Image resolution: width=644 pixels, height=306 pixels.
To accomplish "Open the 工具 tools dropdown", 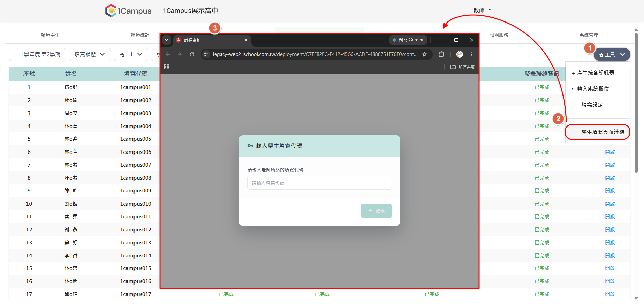I will (x=612, y=55).
